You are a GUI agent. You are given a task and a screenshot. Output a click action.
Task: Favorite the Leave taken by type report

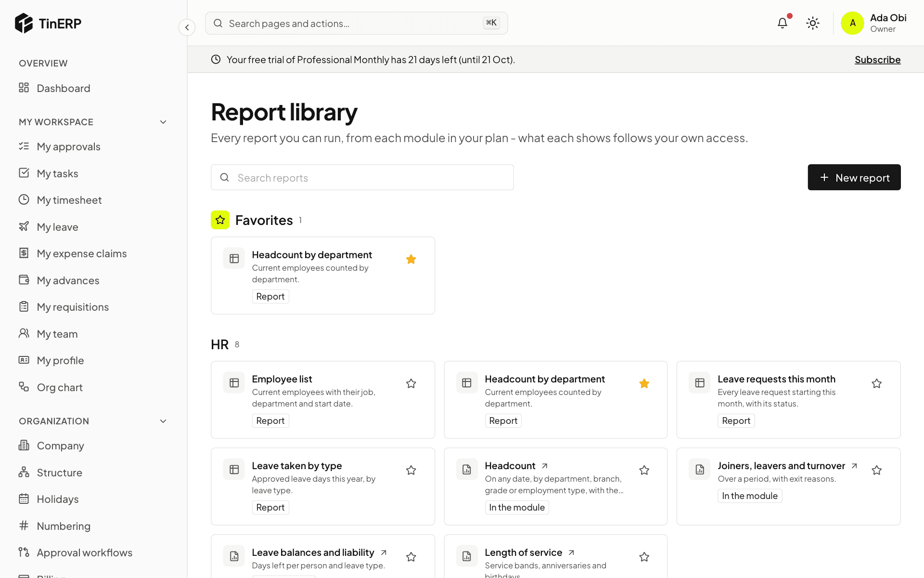[x=411, y=470]
